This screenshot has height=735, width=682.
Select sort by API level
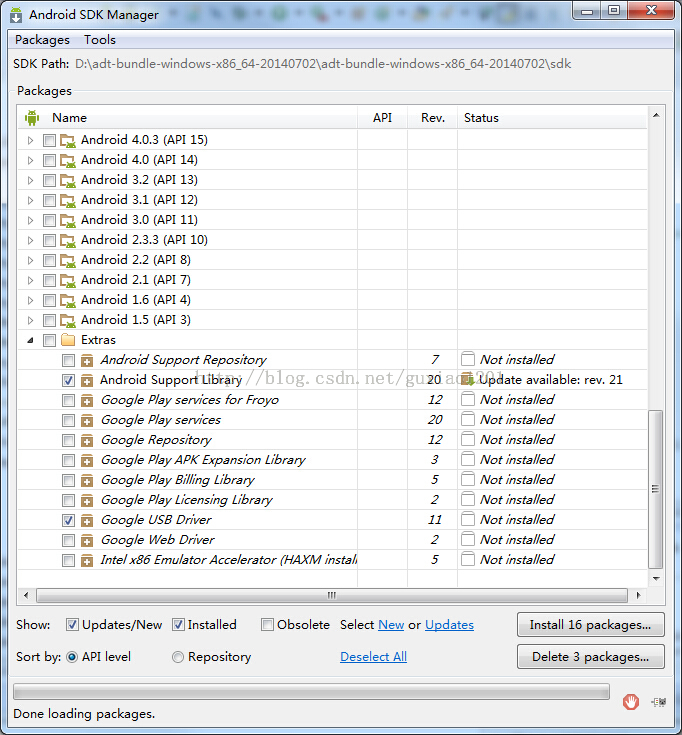coord(72,657)
